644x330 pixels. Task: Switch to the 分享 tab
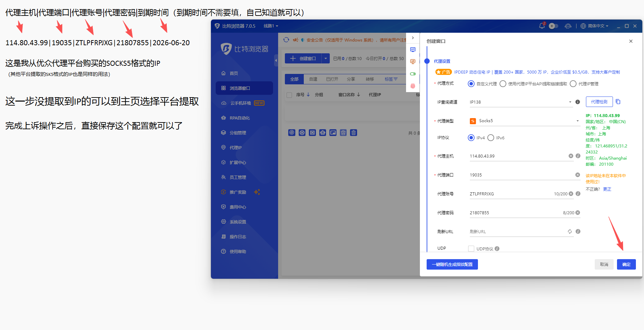point(351,79)
